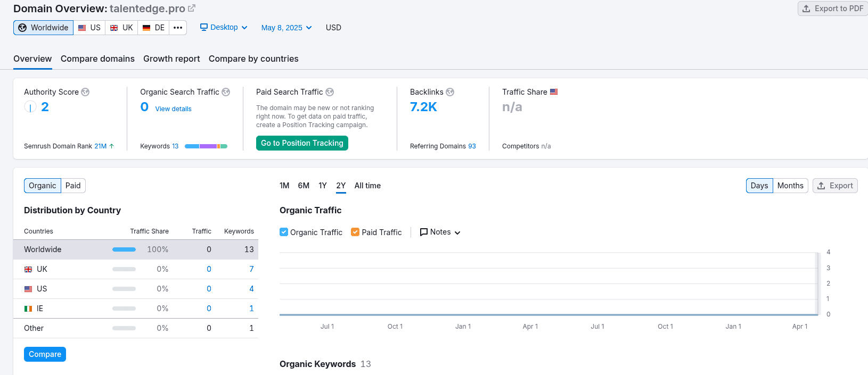Open more countries ellipsis menu
This screenshot has height=375, width=868.
[178, 28]
